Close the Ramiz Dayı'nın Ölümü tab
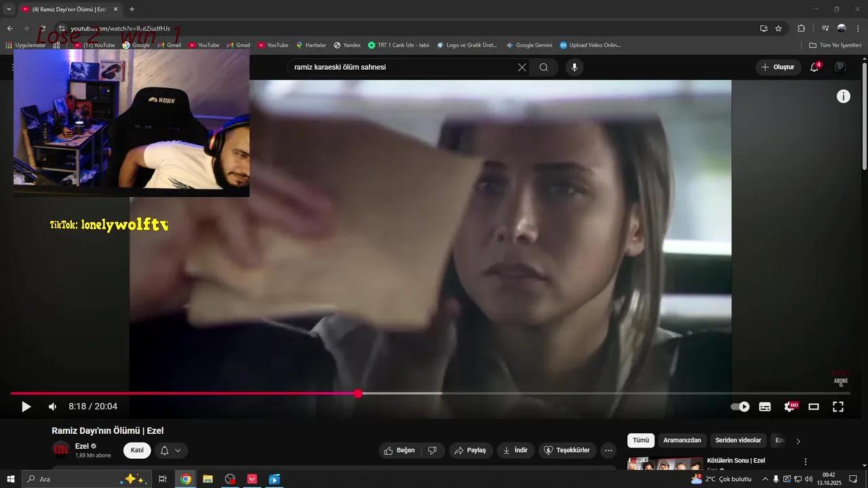Image resolution: width=868 pixels, height=488 pixels. (115, 9)
